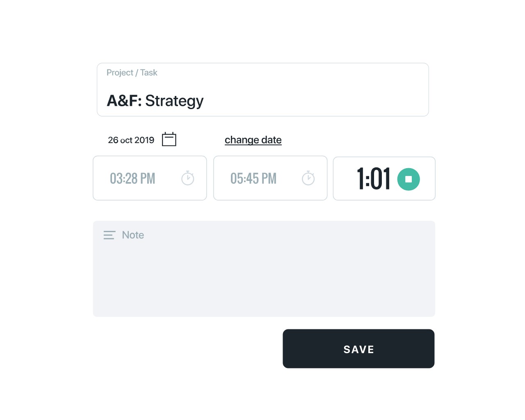Click the 1:01 elapsed time display
525x420 pixels.
374,178
